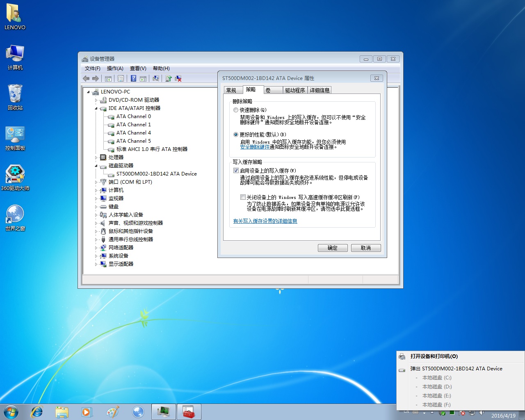Select the 360驱动大师 desktop icon

15,178
